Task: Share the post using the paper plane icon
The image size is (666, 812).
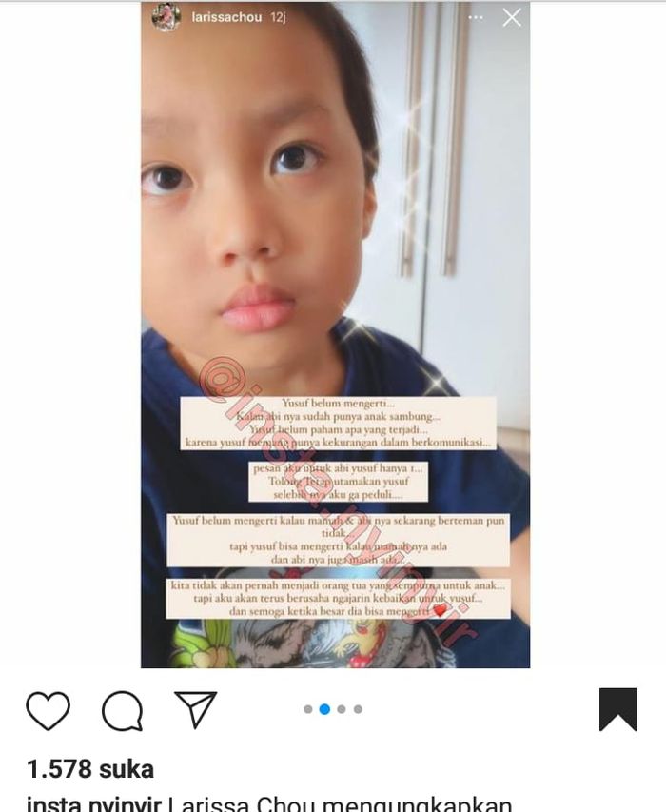Action: (x=196, y=709)
